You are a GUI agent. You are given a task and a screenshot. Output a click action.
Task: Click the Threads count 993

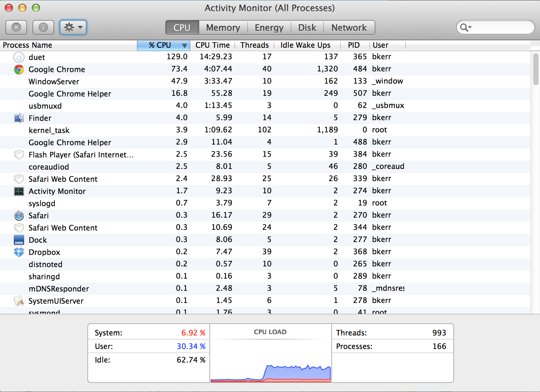439,333
